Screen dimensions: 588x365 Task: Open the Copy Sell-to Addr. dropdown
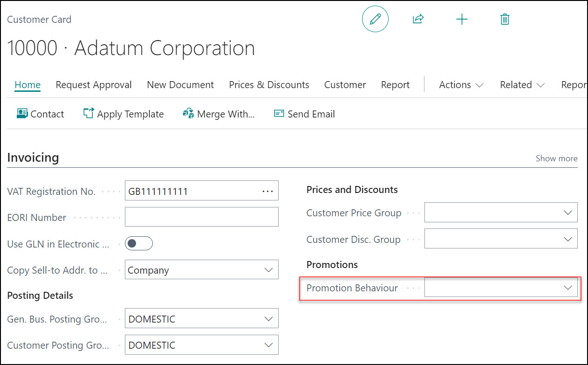pyautogui.click(x=268, y=269)
